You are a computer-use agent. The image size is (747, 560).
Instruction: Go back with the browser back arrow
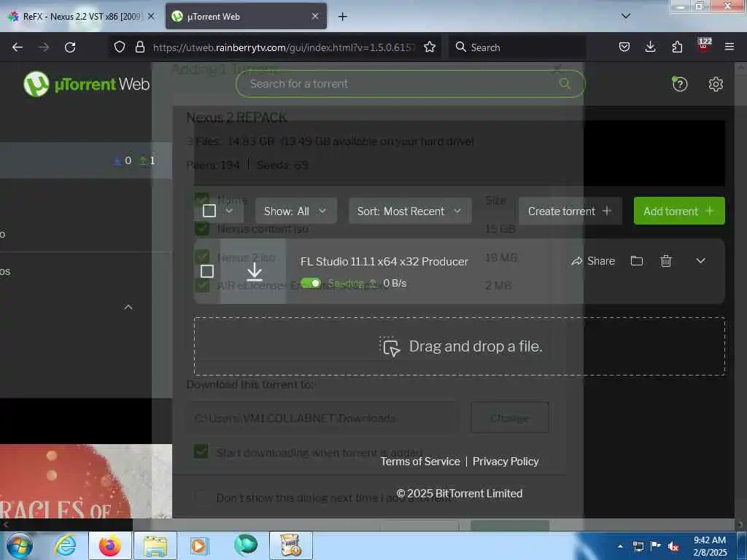pos(18,47)
